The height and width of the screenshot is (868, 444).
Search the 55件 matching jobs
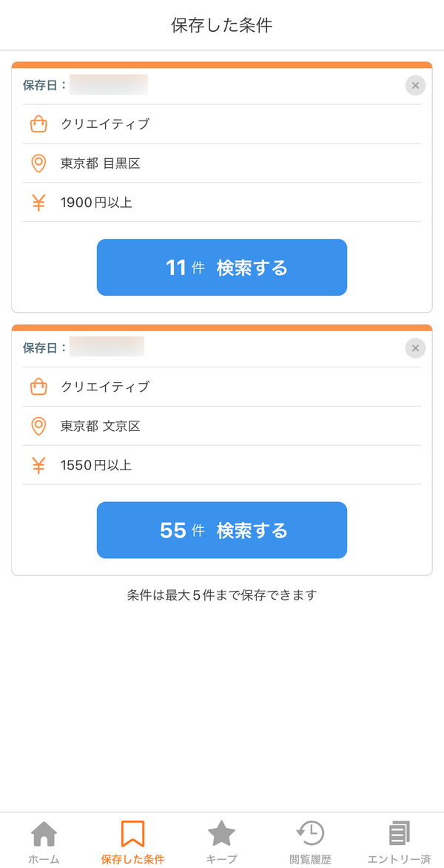(x=222, y=530)
